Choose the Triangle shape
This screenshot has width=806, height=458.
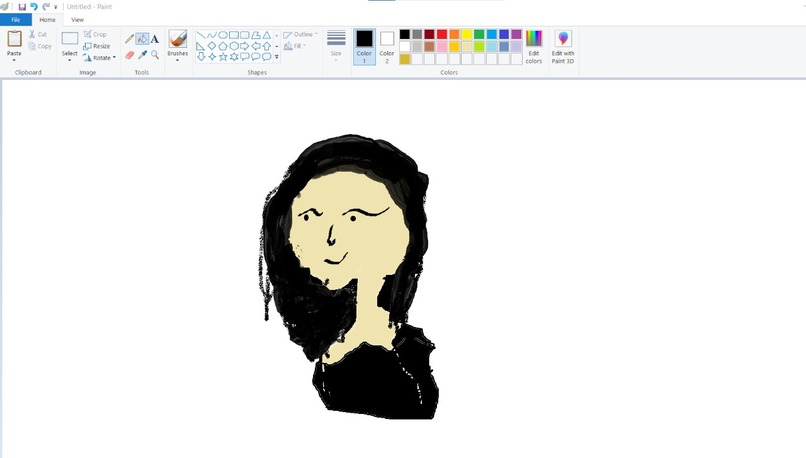pyautogui.click(x=267, y=35)
